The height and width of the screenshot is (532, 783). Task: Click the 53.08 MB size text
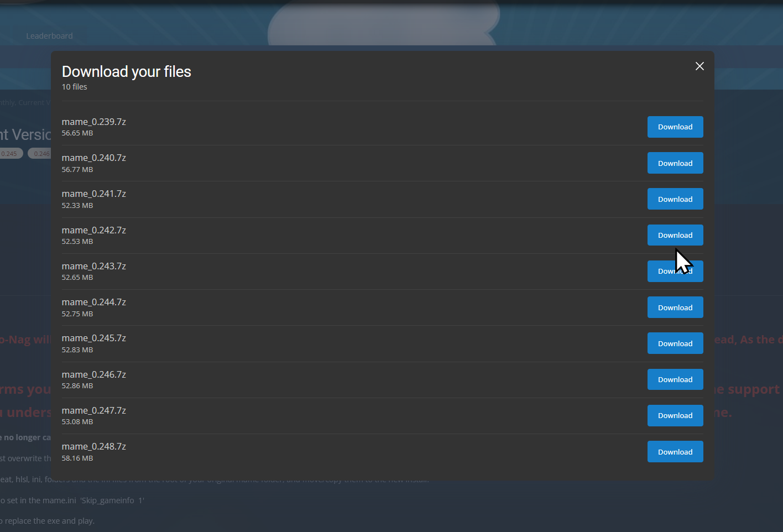tap(77, 422)
